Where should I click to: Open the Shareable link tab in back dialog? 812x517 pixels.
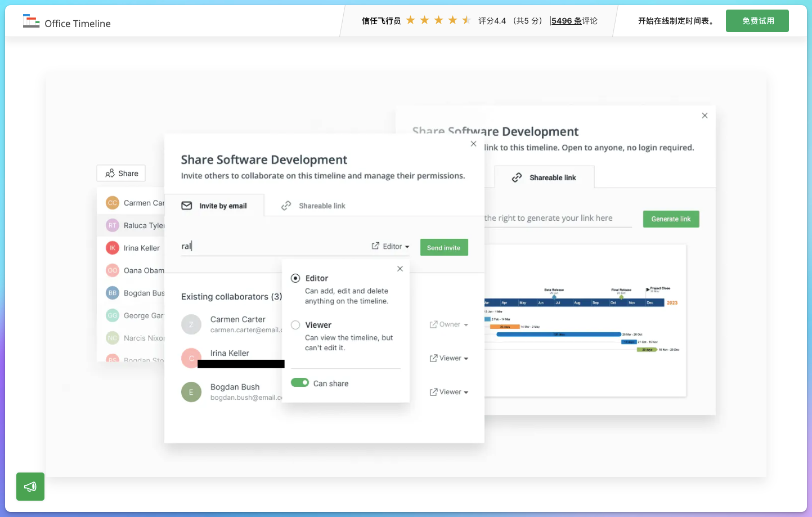point(544,178)
